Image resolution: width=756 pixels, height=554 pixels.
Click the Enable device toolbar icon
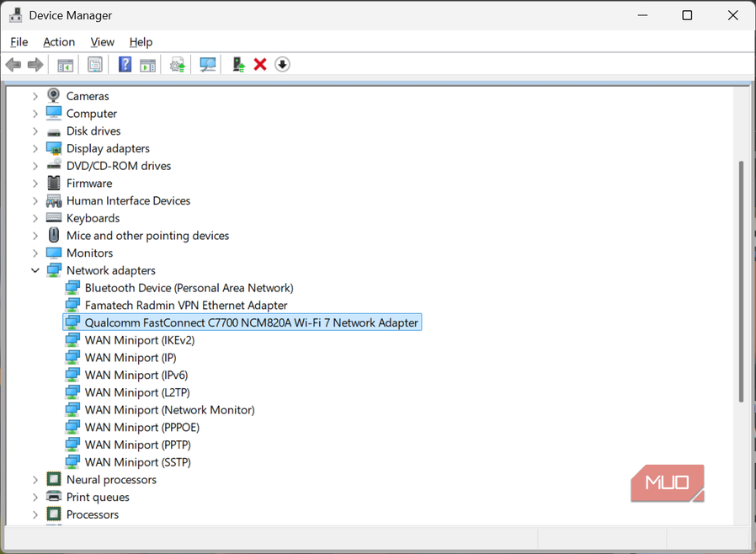(238, 65)
